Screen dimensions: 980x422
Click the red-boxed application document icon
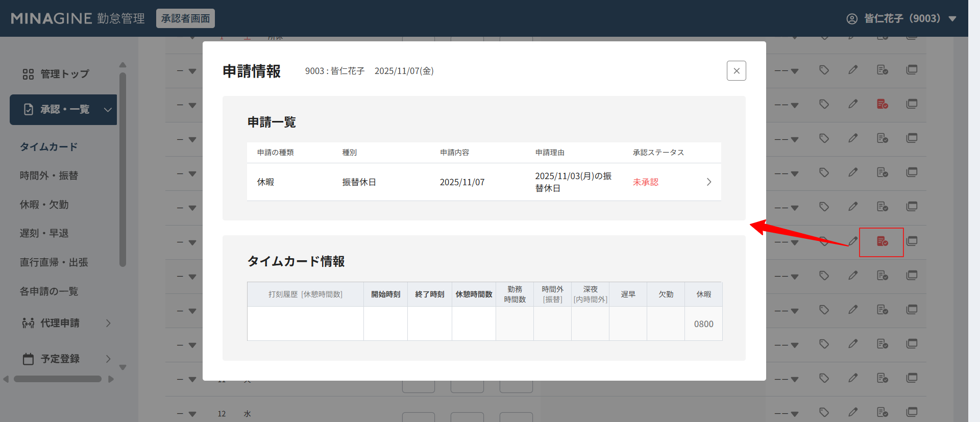882,241
